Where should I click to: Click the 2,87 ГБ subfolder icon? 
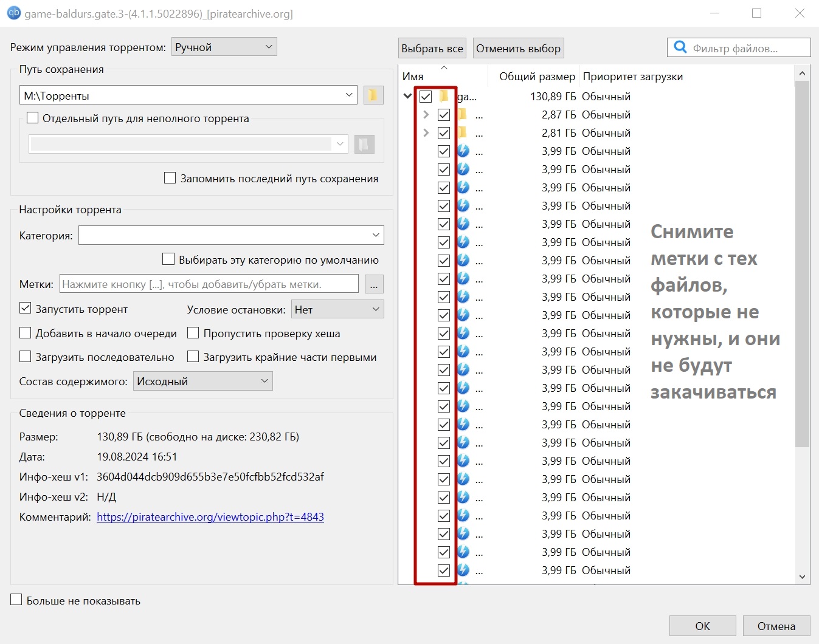[463, 115]
